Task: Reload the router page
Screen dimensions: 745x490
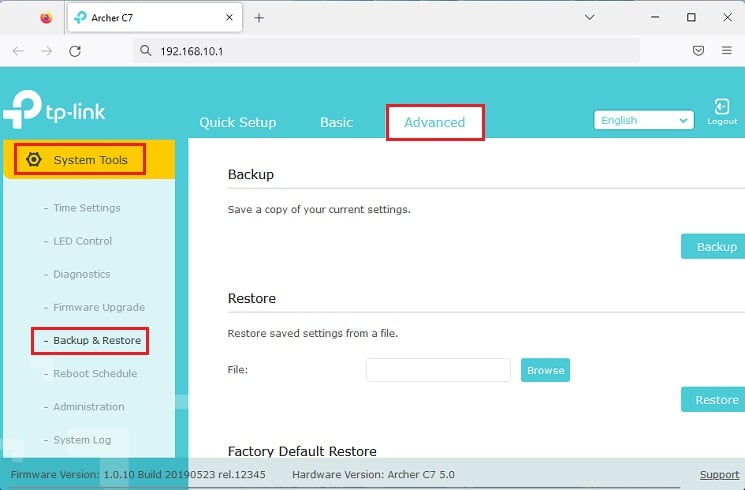Action: coord(75,51)
